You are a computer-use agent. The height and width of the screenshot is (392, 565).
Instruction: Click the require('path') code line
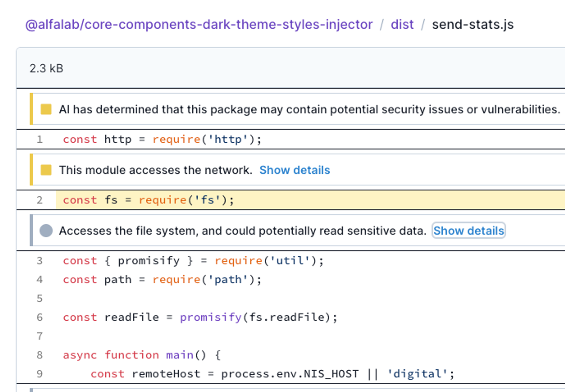(x=162, y=280)
